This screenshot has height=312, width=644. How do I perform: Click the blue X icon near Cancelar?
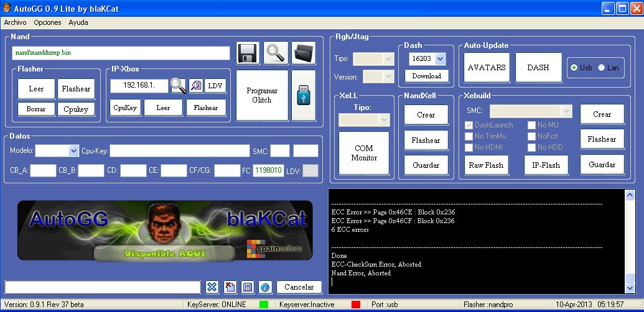[212, 287]
